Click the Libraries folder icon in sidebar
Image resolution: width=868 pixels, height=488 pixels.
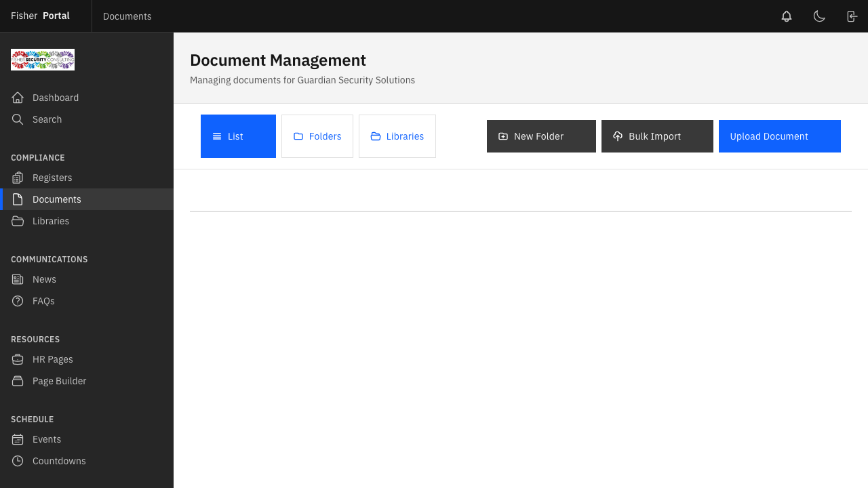(18, 221)
